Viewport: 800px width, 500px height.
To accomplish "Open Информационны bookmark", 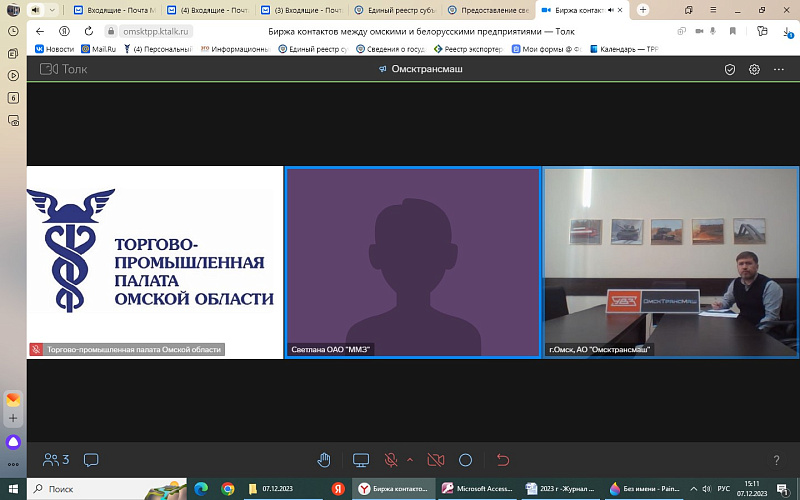I will (x=235, y=49).
